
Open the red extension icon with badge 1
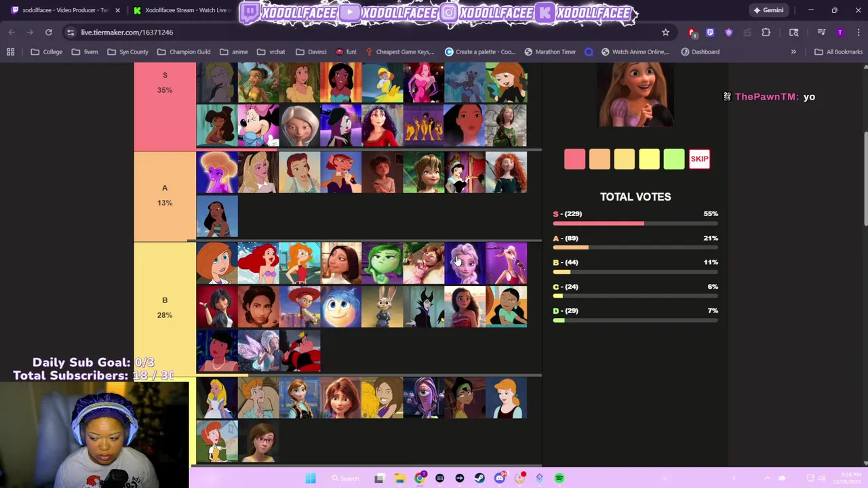pyautogui.click(x=692, y=33)
